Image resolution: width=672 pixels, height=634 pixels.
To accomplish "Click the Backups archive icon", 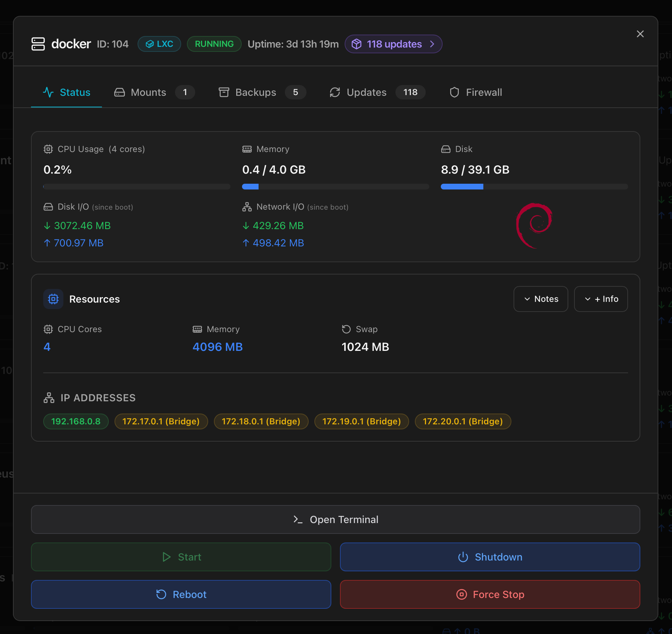I will click(224, 92).
